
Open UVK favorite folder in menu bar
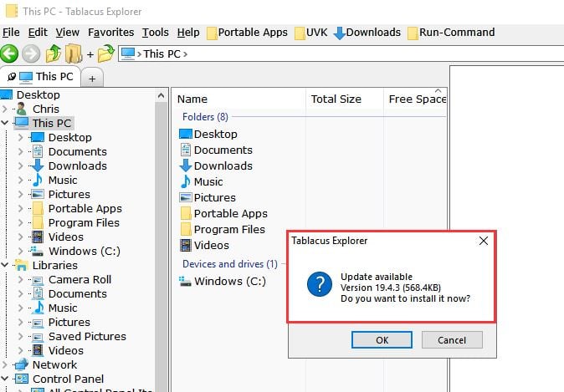point(311,33)
